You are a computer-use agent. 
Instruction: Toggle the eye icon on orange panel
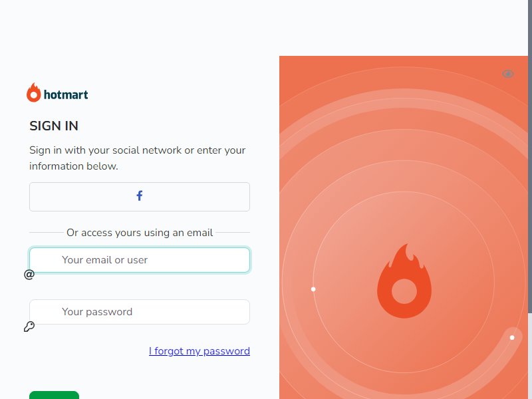[508, 74]
